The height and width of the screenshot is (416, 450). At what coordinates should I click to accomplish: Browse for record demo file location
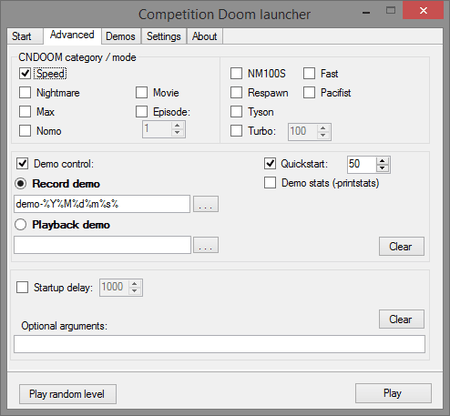pyautogui.click(x=206, y=204)
